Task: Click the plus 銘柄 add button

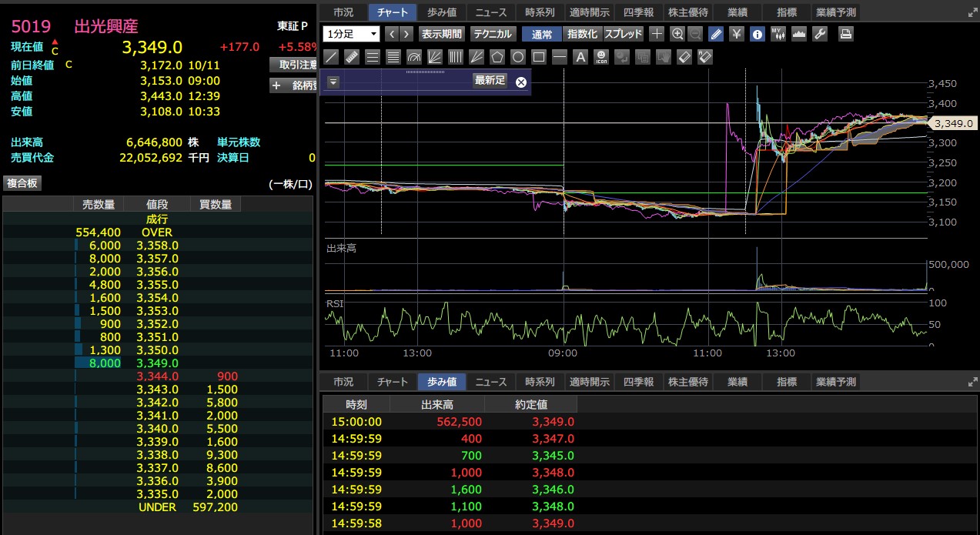Action: 294,86
